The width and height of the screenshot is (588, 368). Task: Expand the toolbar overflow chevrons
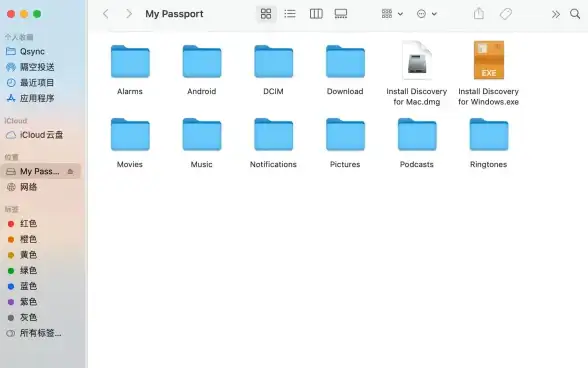(556, 15)
